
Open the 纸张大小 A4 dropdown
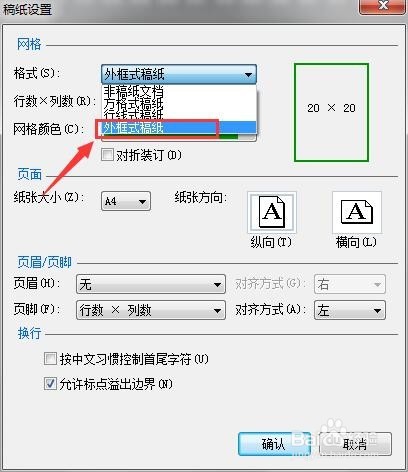[126, 201]
